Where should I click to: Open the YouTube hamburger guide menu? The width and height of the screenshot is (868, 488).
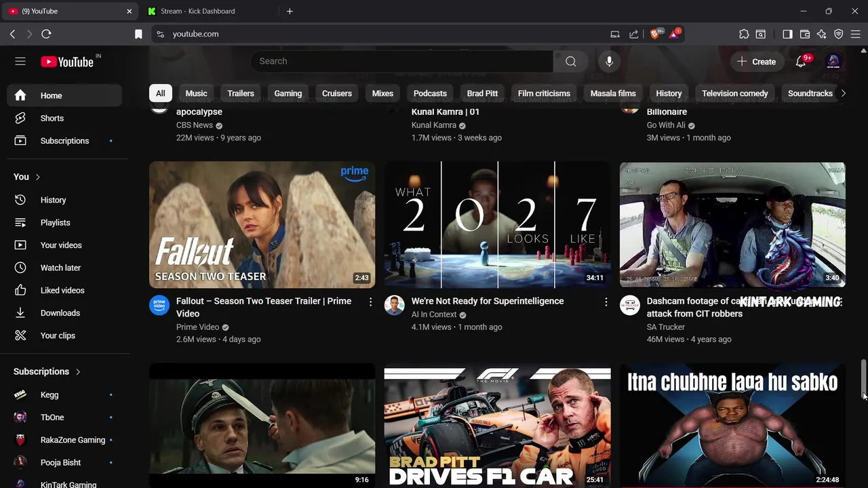[x=20, y=61]
